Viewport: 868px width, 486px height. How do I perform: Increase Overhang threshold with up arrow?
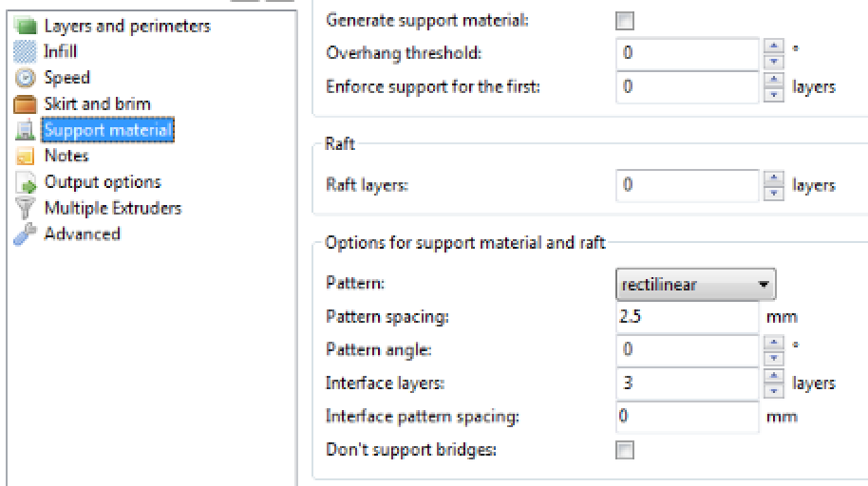pos(774,47)
